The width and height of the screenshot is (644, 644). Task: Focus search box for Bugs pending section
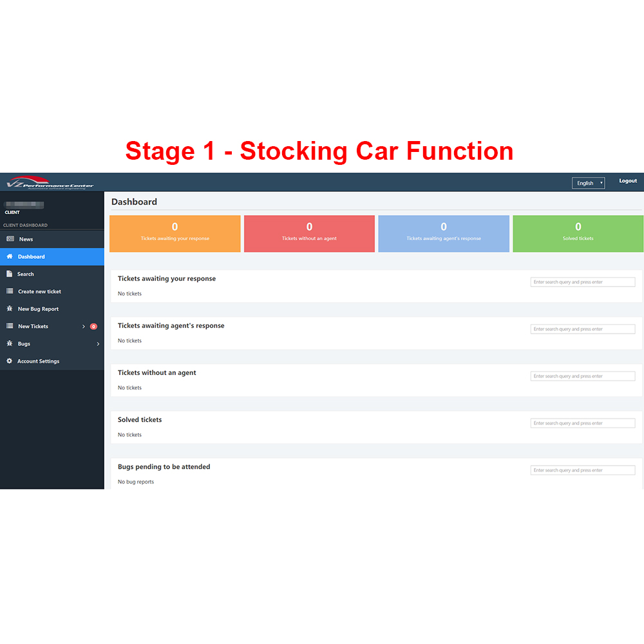click(582, 470)
